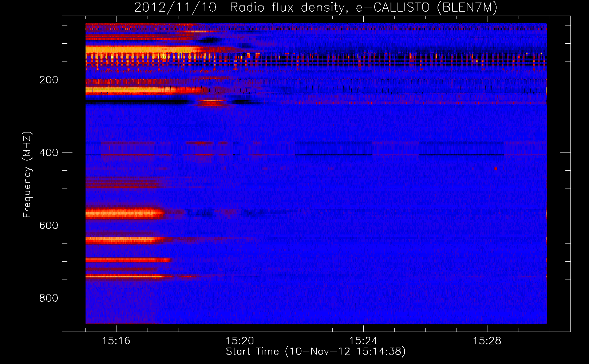Viewport: 589px width, 364px height.
Task: Click the 15:28 time tick label
Action: tap(487, 341)
